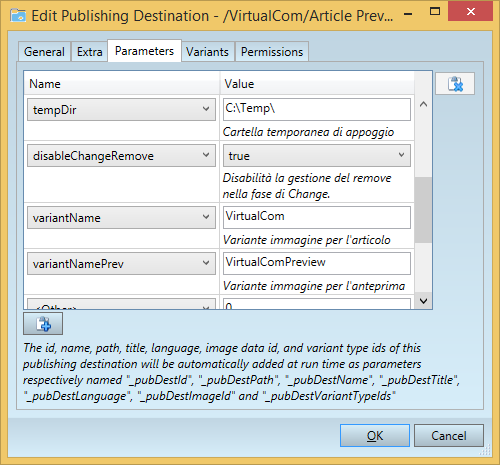
Task: Click the add parameter icon button
Action: [43, 324]
